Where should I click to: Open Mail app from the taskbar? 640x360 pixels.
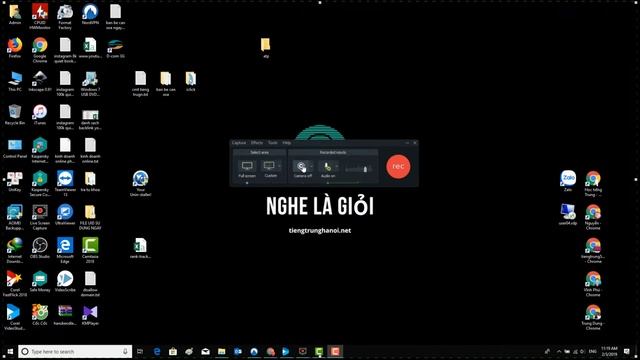205,351
